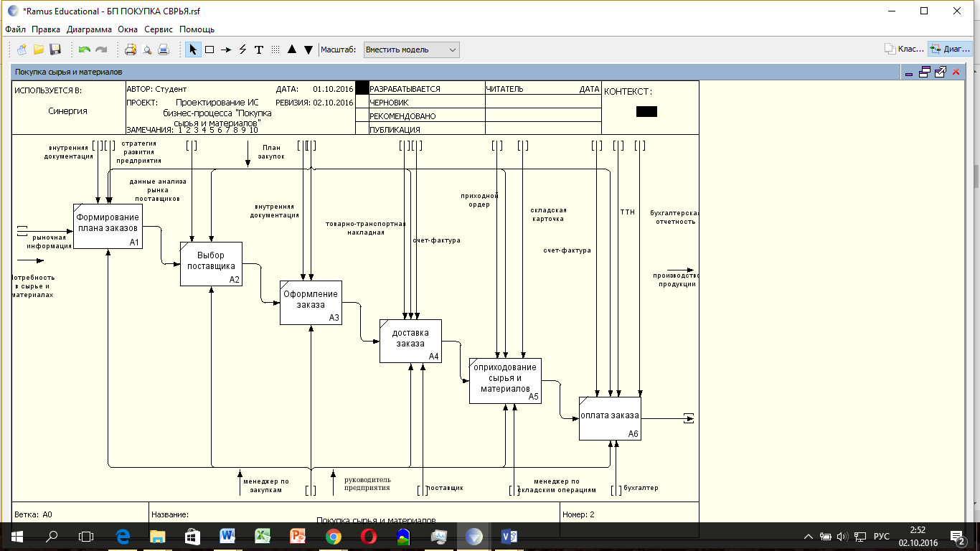This screenshot has height=551, width=980.
Task: Open Google Chrome from taskbar
Action: pos(333,536)
